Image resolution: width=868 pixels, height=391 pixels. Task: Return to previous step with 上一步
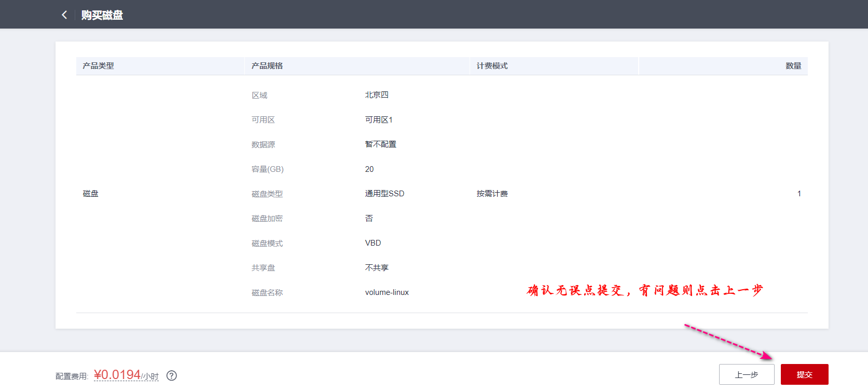click(747, 374)
